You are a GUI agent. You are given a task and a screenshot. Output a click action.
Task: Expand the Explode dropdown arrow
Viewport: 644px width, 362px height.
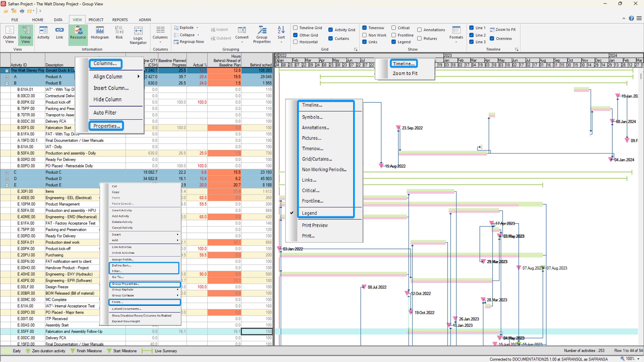(197, 28)
